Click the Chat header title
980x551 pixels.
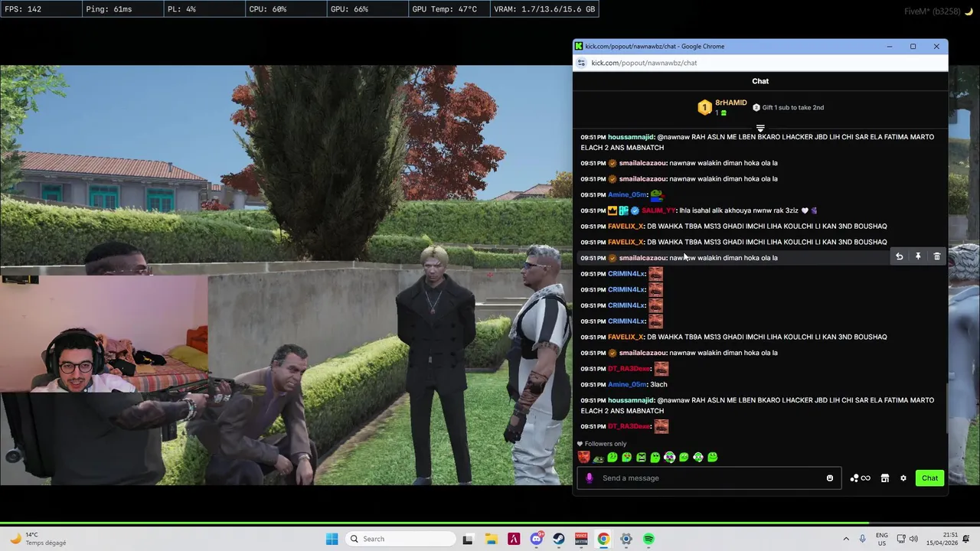pyautogui.click(x=760, y=81)
